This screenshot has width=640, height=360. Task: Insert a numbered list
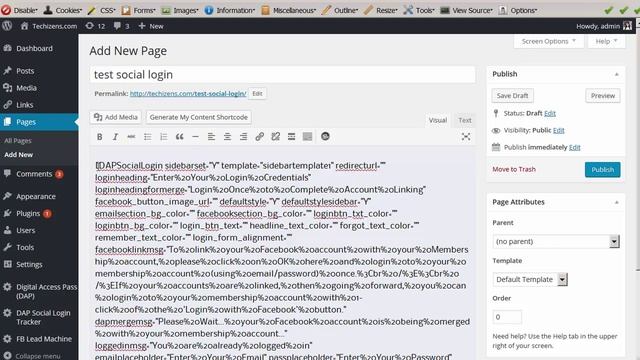(x=164, y=137)
